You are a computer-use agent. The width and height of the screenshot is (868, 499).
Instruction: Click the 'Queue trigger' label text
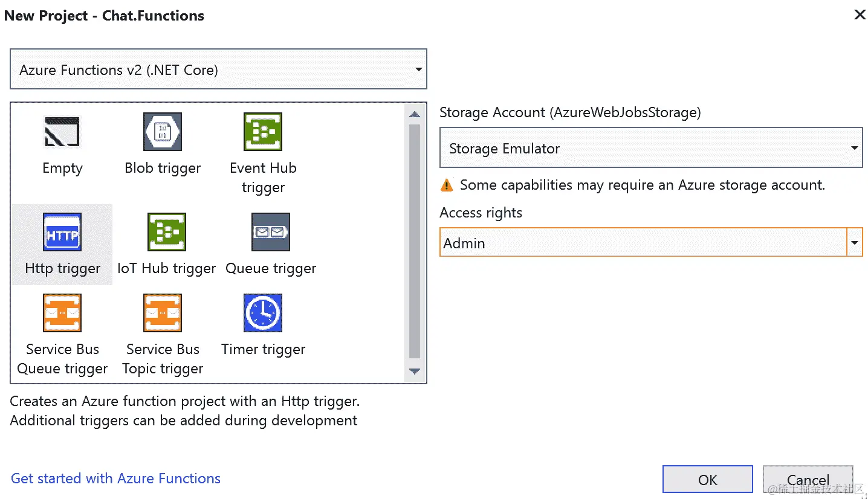(x=271, y=268)
